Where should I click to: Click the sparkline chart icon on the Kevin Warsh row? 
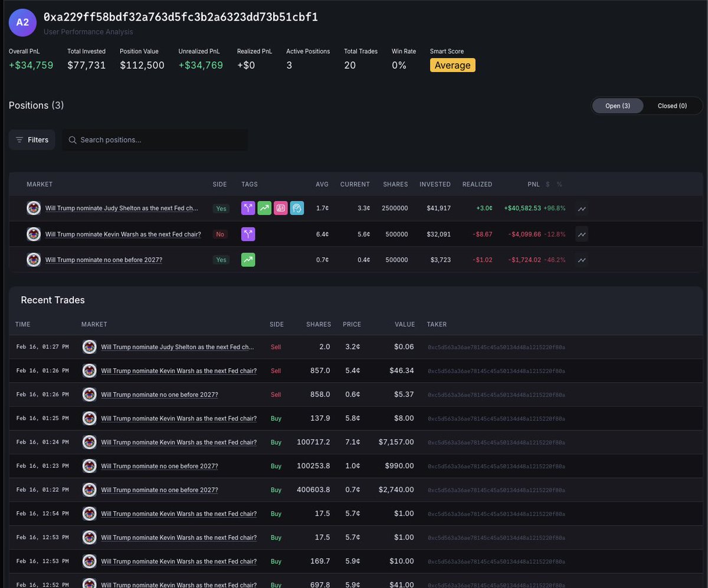[x=581, y=234]
